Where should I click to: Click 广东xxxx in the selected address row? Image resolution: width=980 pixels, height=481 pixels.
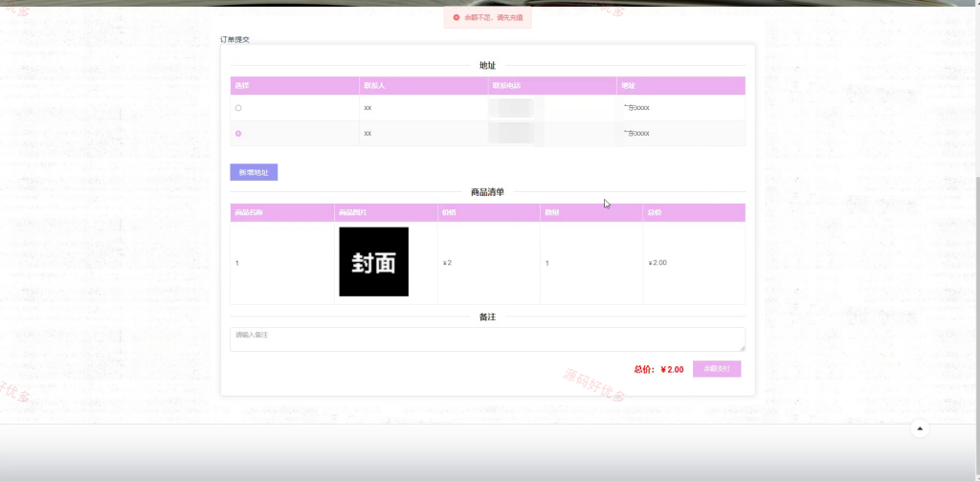click(636, 134)
